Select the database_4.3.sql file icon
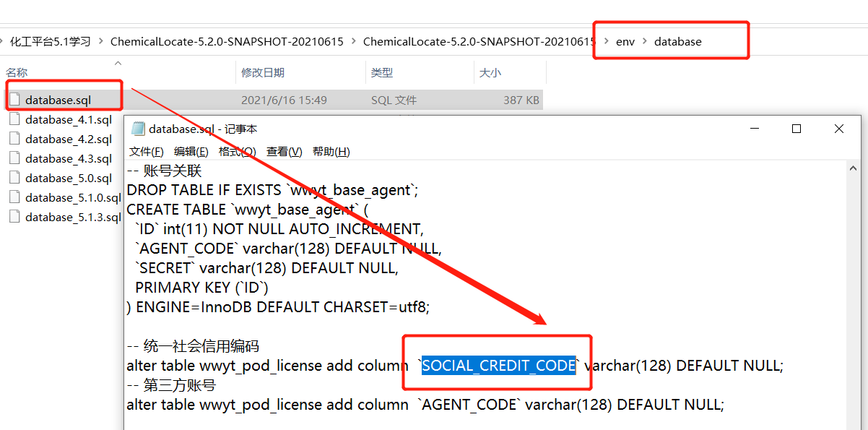This screenshot has width=868, height=430. (14, 158)
